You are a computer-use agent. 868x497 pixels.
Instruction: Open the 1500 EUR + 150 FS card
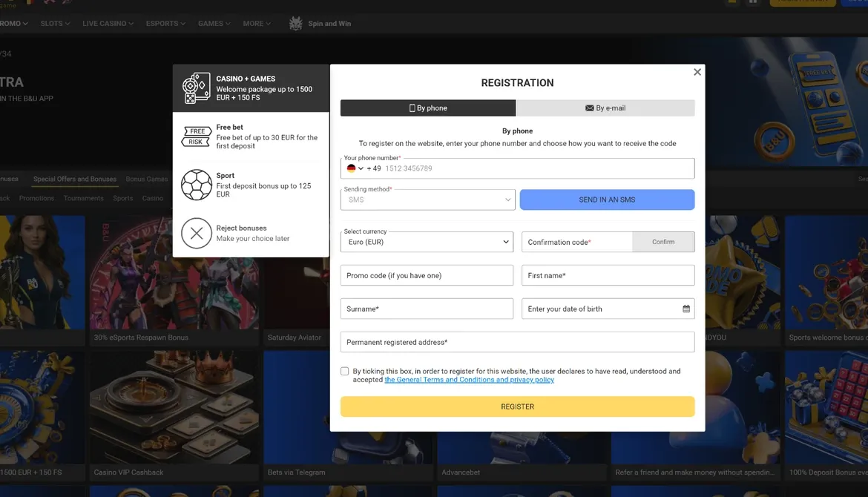point(42,415)
